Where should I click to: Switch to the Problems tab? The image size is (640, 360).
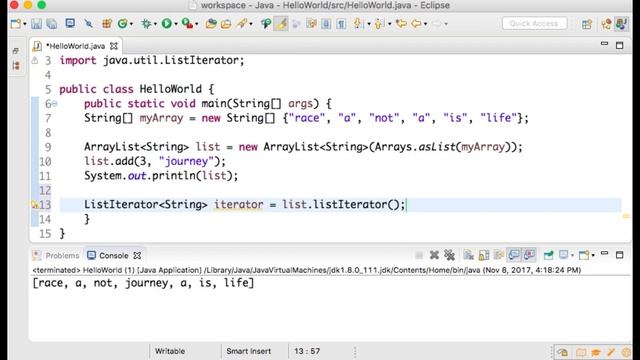pyautogui.click(x=57, y=256)
